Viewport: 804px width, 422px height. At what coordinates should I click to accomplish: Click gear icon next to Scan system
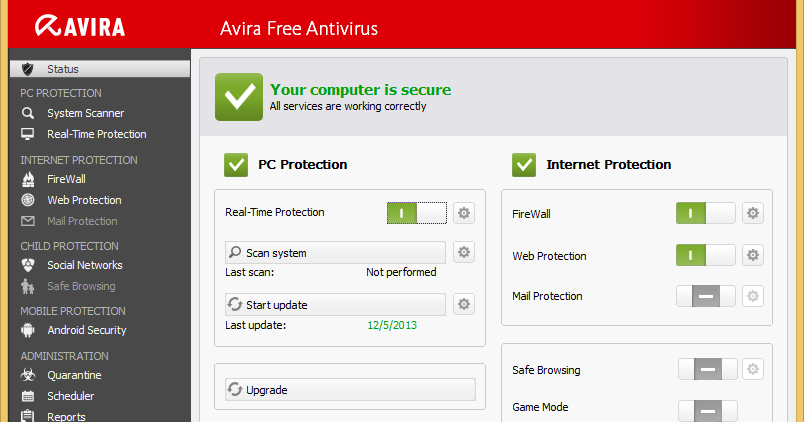[x=464, y=252]
